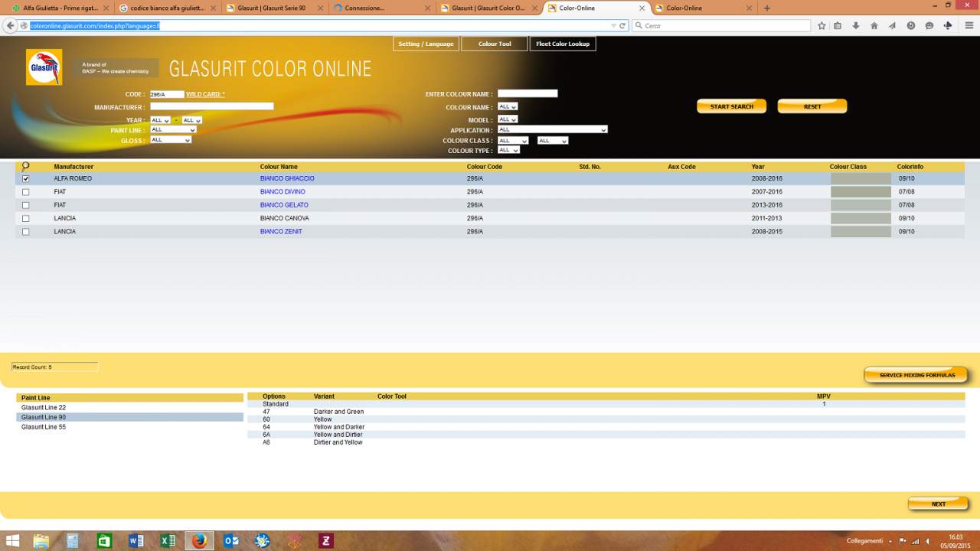Screen dimensions: 980x551
Task: Open the Firefox downloads arrow
Action: (x=856, y=25)
